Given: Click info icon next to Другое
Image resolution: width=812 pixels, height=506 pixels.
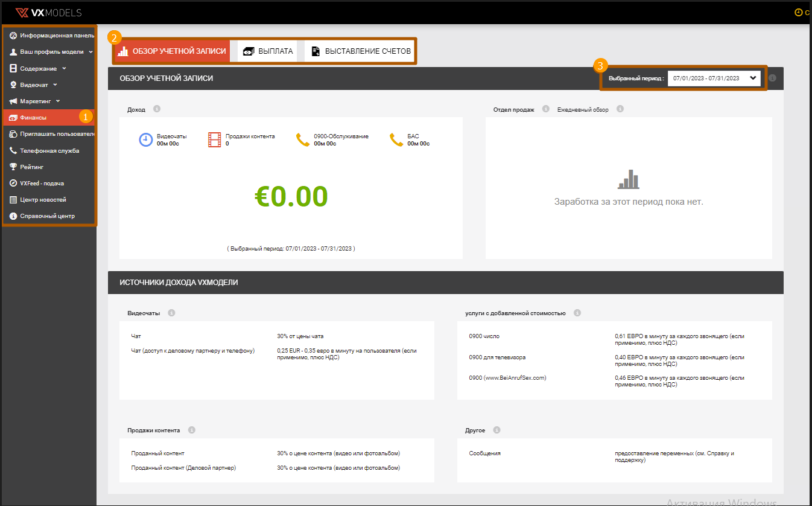Looking at the screenshot, I should (496, 431).
